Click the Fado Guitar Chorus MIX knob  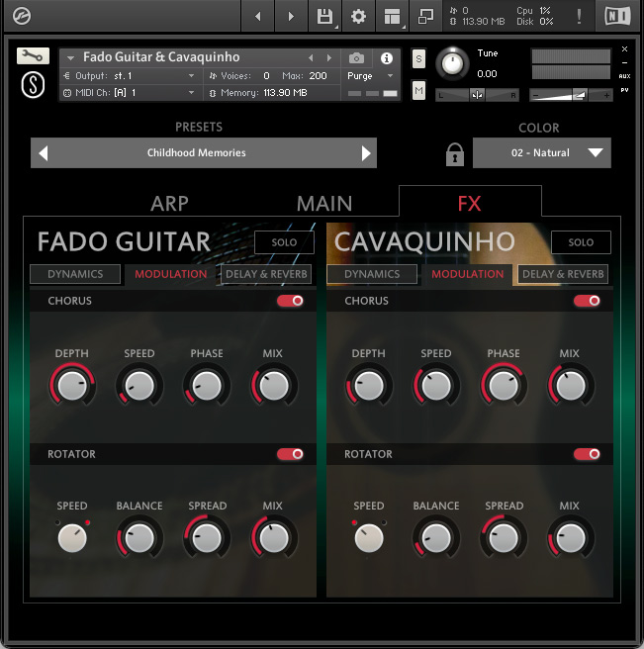click(x=274, y=386)
